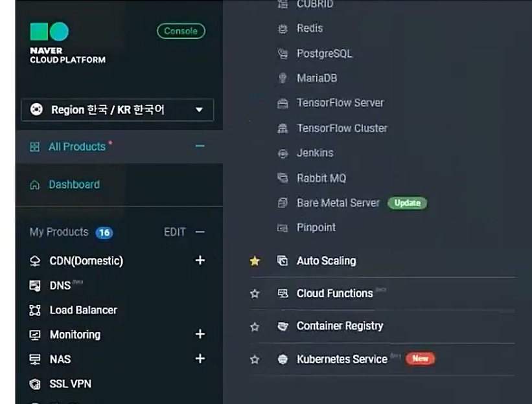Click the DNS icon in sidebar
This screenshot has width=532, height=404.
[x=35, y=286]
